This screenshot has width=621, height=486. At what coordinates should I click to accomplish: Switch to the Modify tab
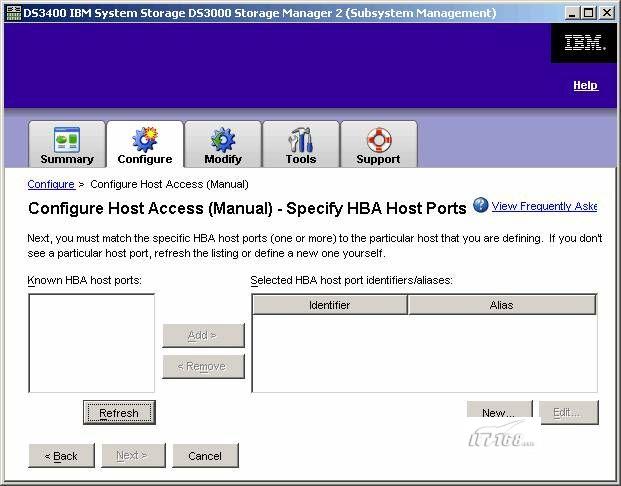223,145
